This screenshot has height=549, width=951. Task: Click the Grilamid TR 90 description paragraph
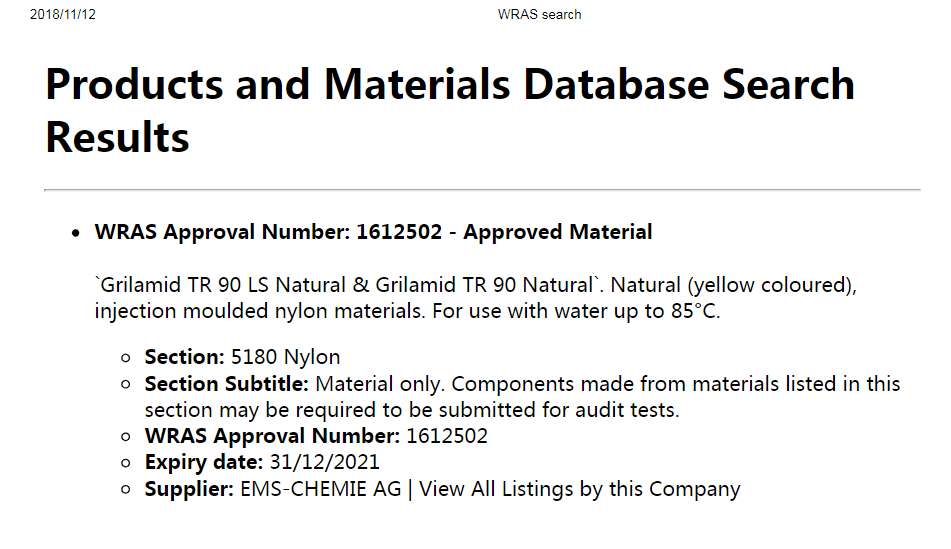coord(475,298)
